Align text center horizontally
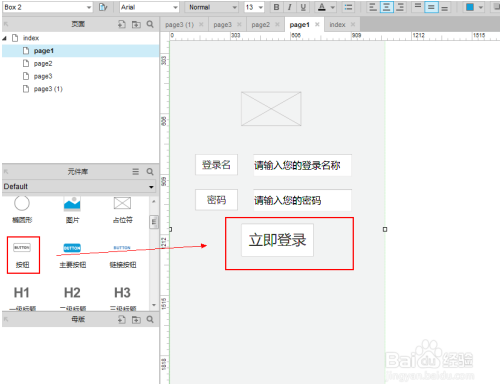 point(386,7)
